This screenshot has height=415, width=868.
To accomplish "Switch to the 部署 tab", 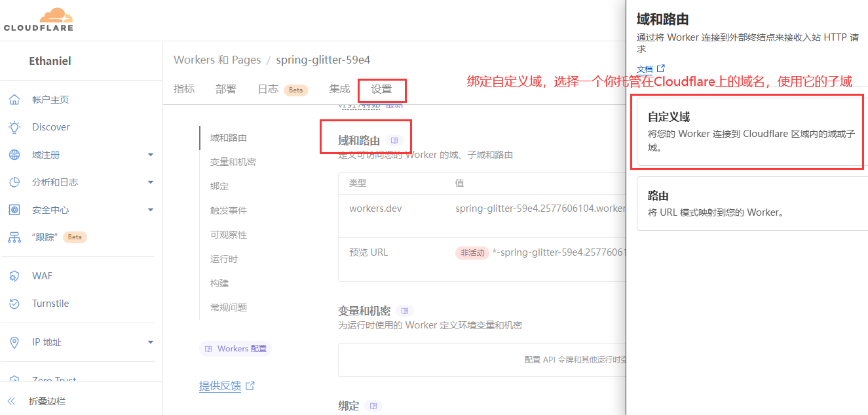I will 225,89.
